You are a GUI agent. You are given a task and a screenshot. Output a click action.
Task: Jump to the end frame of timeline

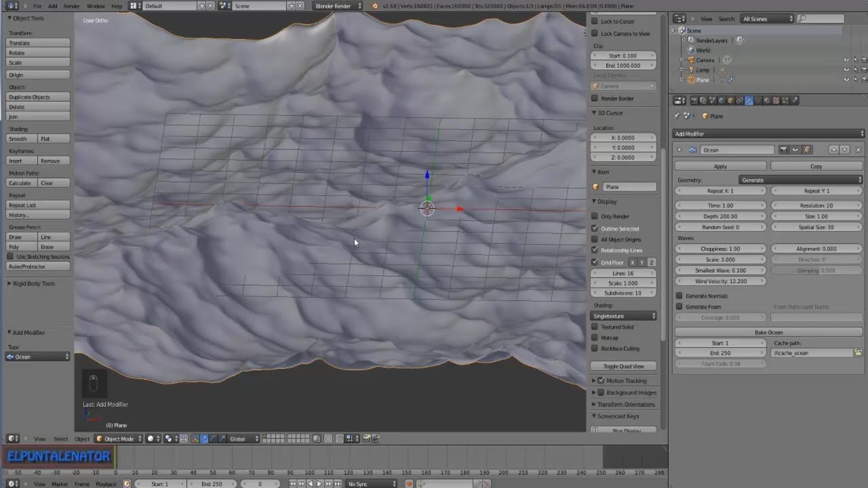(x=337, y=484)
